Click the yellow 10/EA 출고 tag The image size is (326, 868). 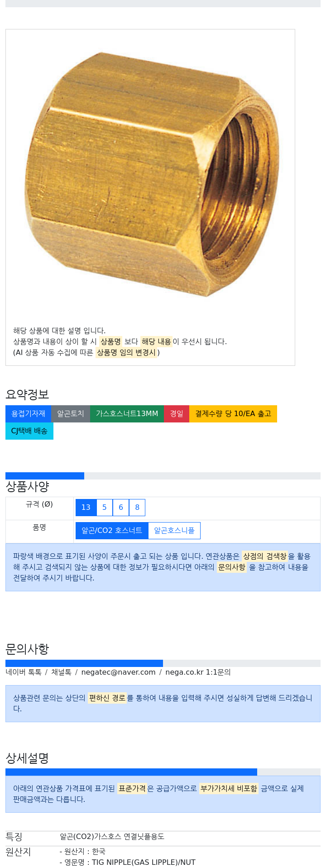click(x=233, y=413)
